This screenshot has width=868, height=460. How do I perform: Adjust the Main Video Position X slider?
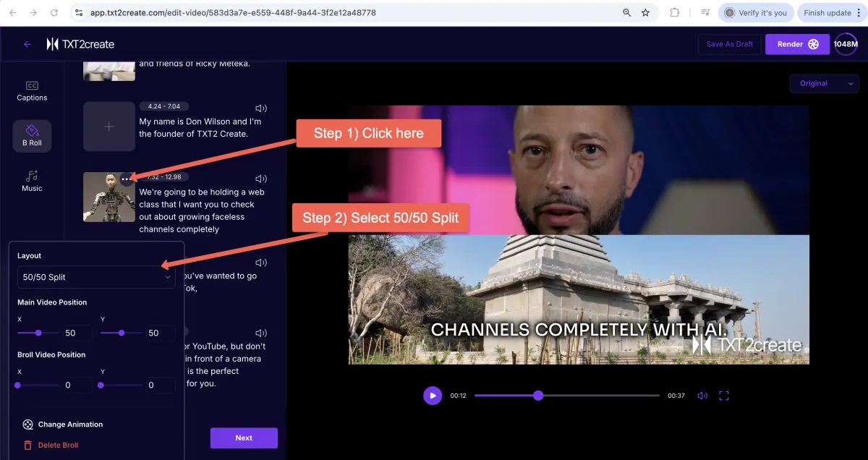click(x=38, y=333)
